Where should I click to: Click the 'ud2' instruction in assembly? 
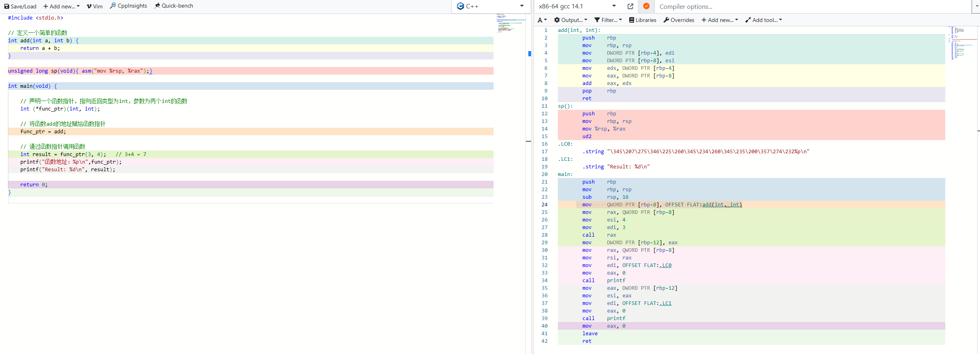(587, 136)
